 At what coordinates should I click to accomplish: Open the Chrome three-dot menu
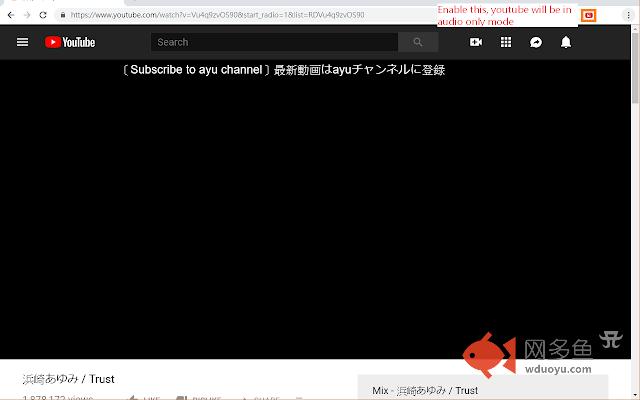tap(628, 16)
